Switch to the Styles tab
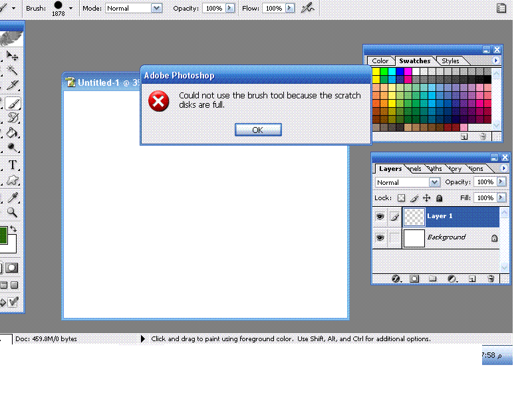Screen dimensions: 532x399 tap(451, 61)
